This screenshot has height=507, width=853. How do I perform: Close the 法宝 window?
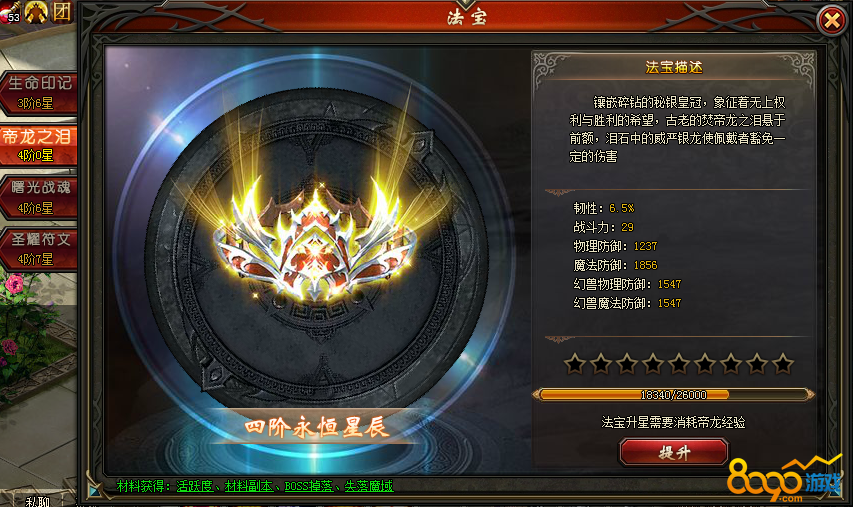pos(831,21)
